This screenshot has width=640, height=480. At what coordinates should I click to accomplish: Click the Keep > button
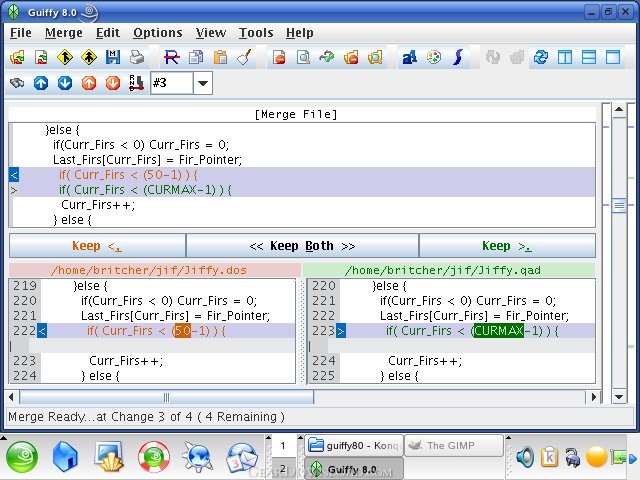coord(507,246)
